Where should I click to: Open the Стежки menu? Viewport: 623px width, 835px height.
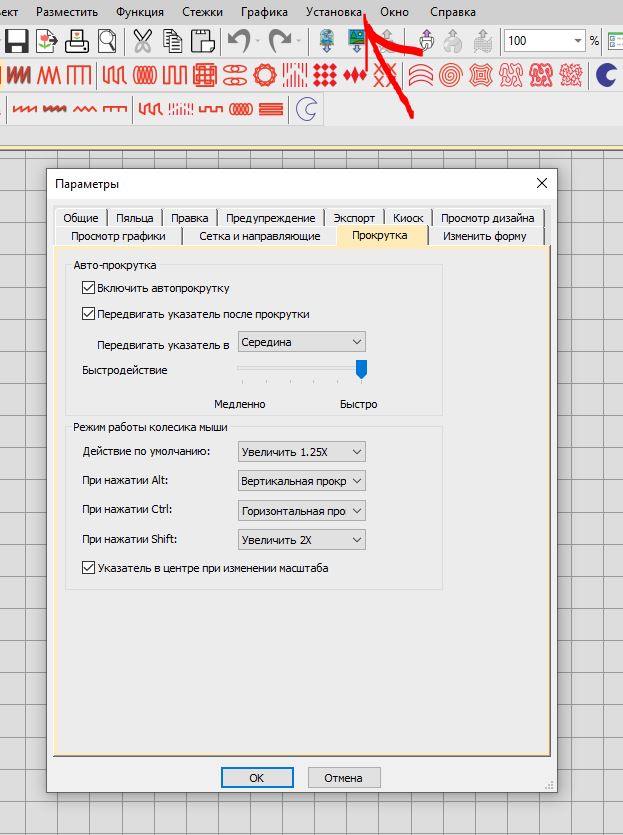pyautogui.click(x=203, y=12)
